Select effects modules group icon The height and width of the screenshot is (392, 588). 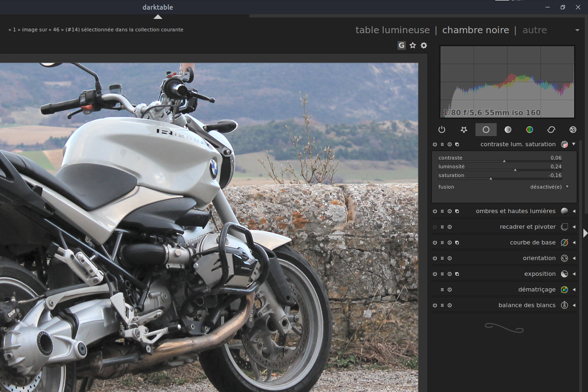(x=573, y=130)
